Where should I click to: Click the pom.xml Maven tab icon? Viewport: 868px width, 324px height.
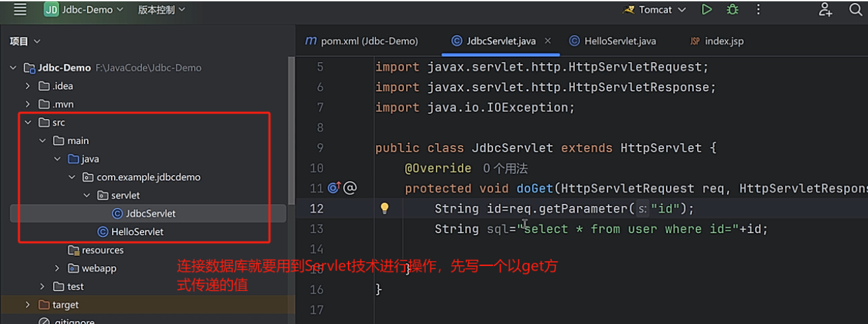pyautogui.click(x=310, y=41)
